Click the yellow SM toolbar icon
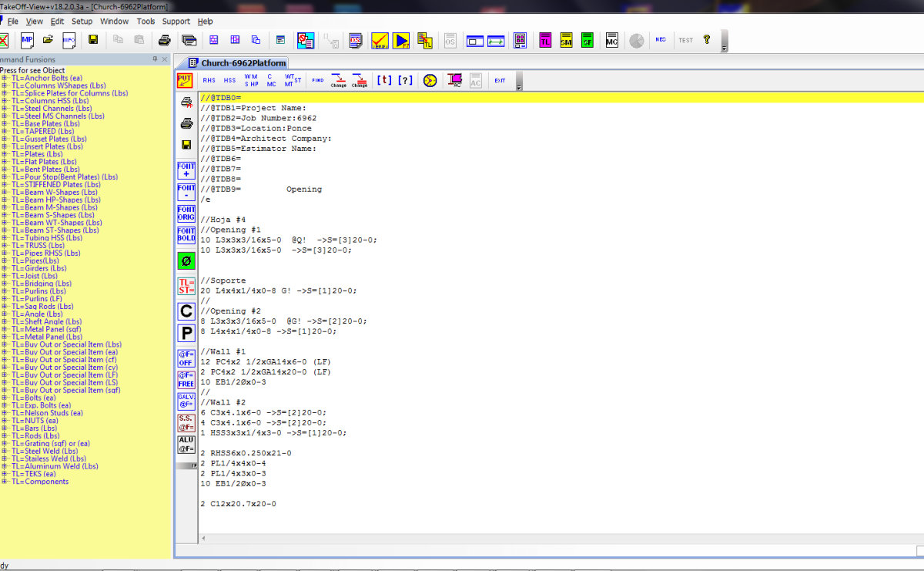Image resolution: width=924 pixels, height=571 pixels. tap(566, 40)
